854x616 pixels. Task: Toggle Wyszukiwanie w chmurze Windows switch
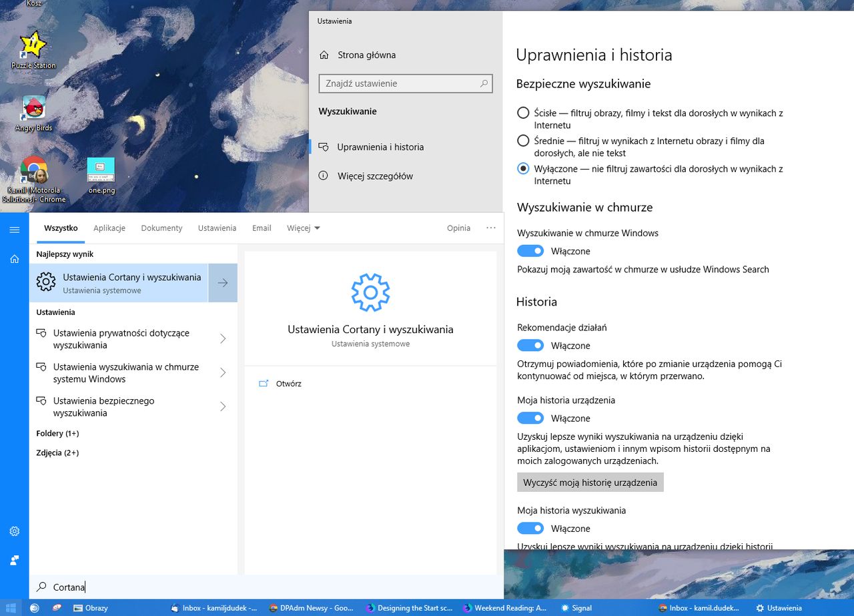[x=530, y=251]
